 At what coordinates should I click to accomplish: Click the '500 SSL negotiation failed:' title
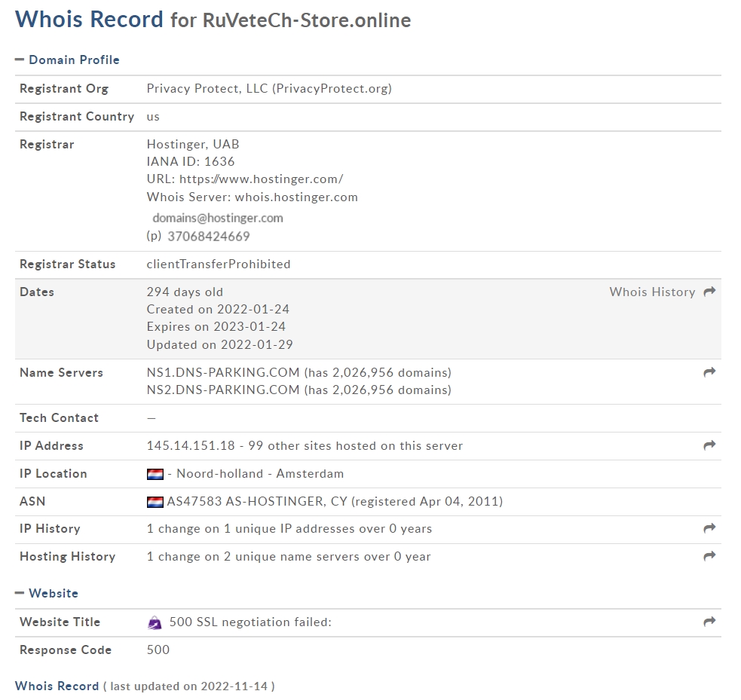click(x=250, y=622)
